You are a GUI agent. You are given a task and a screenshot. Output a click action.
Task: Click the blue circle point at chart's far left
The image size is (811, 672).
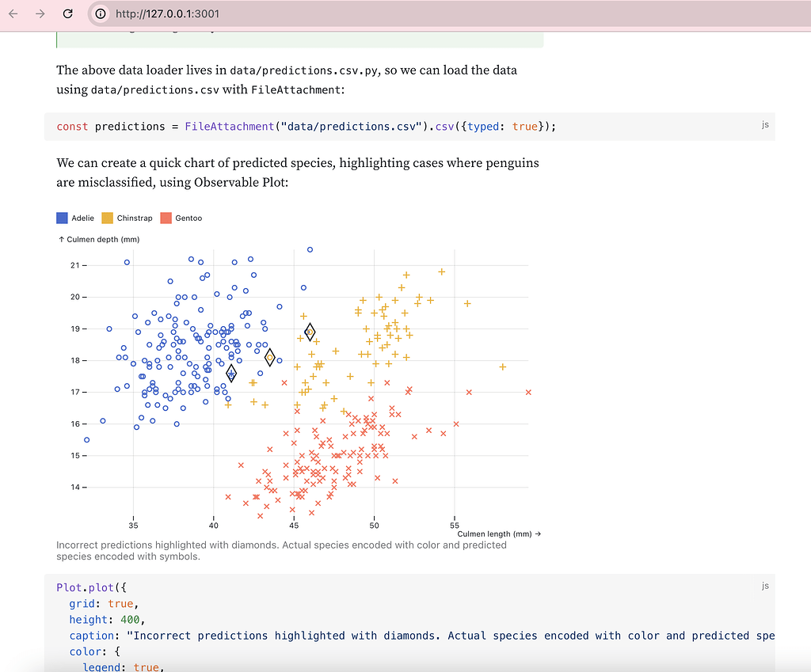[x=87, y=440]
